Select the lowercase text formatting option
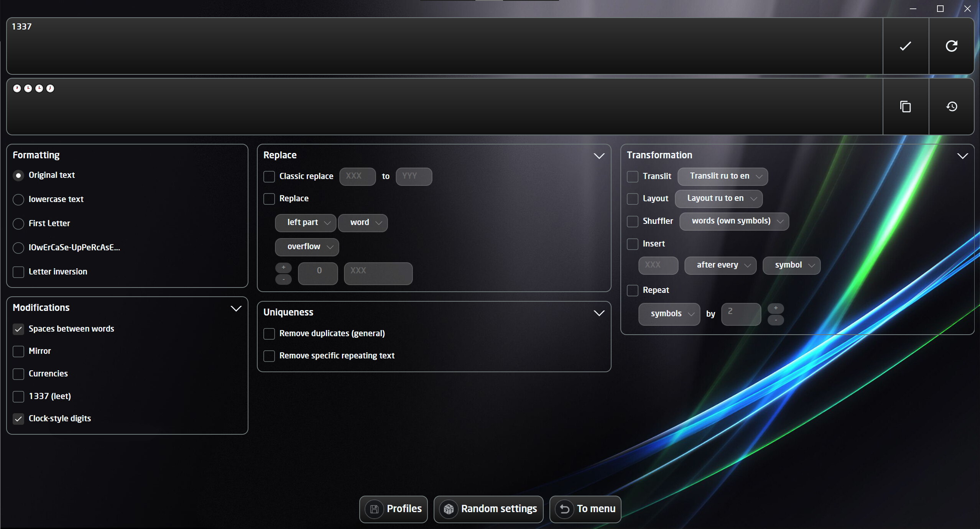Screen dimensions: 980x529 click(x=18, y=199)
